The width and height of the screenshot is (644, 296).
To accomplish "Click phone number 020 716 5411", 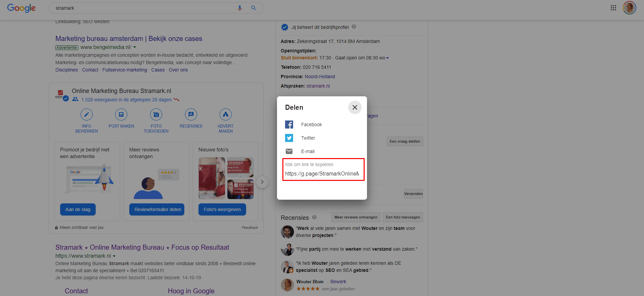I will tap(317, 67).
